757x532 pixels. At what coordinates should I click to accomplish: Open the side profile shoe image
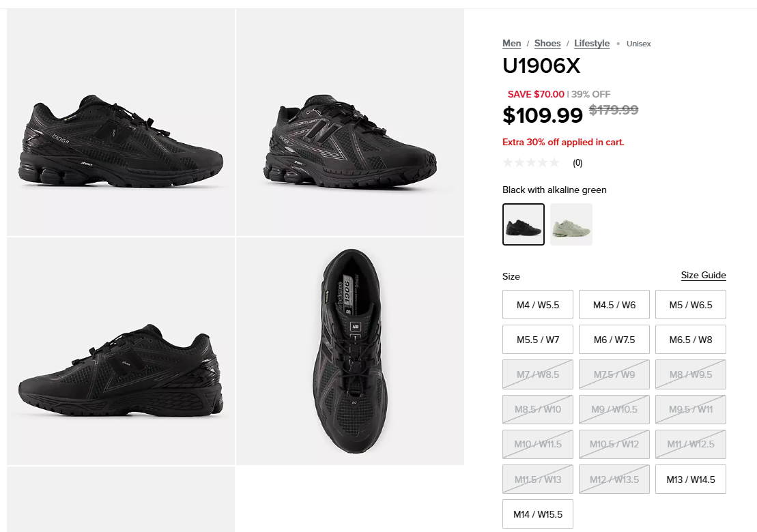pos(121,123)
